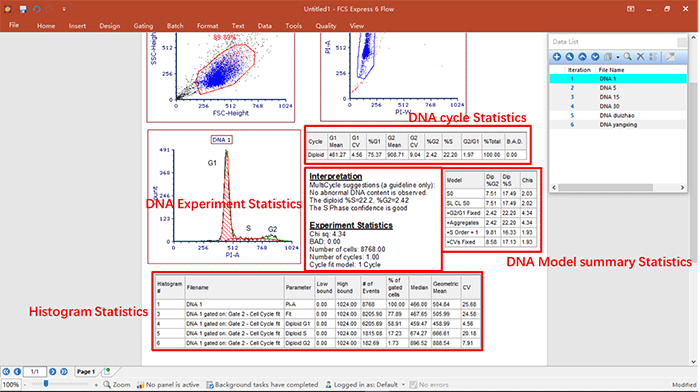Select the Page 1 tab
Image resolution: width=700 pixels, height=392 pixels.
pyautogui.click(x=86, y=371)
